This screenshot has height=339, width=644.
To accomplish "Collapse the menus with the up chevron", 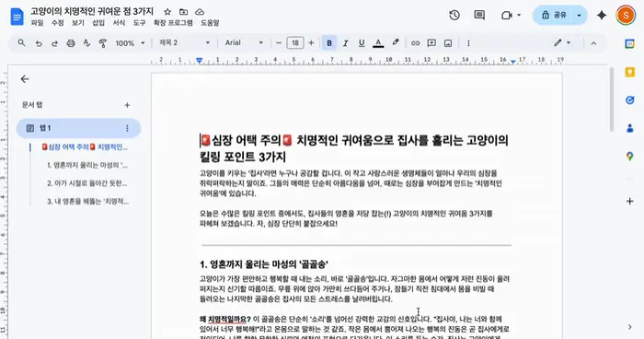I will click(593, 43).
